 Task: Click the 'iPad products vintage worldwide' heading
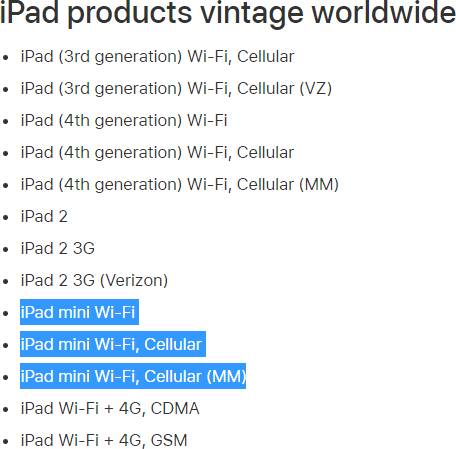(228, 13)
